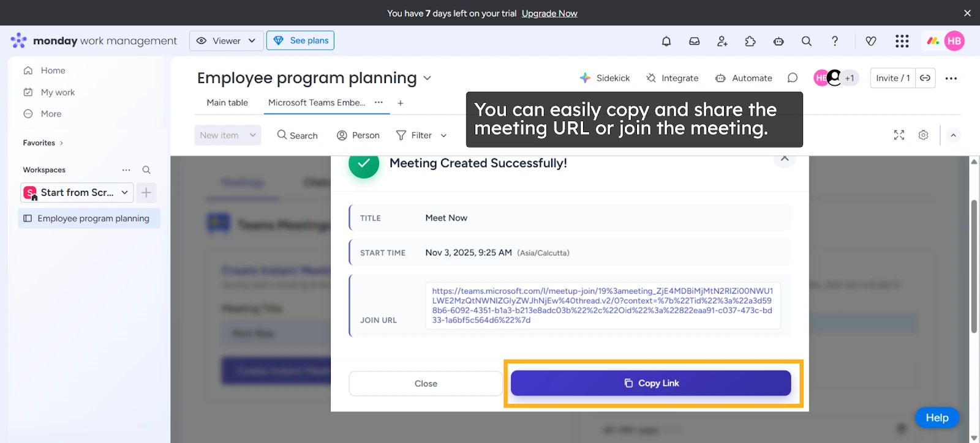Click the invite members icon
This screenshot has width=980, height=443.
[722, 41]
